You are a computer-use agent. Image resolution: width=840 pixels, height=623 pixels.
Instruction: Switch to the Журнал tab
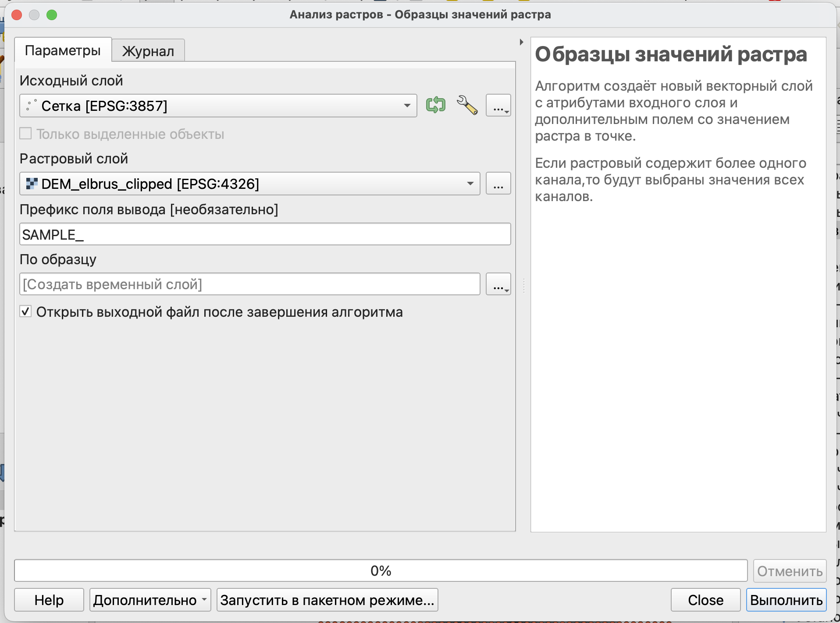(x=148, y=51)
